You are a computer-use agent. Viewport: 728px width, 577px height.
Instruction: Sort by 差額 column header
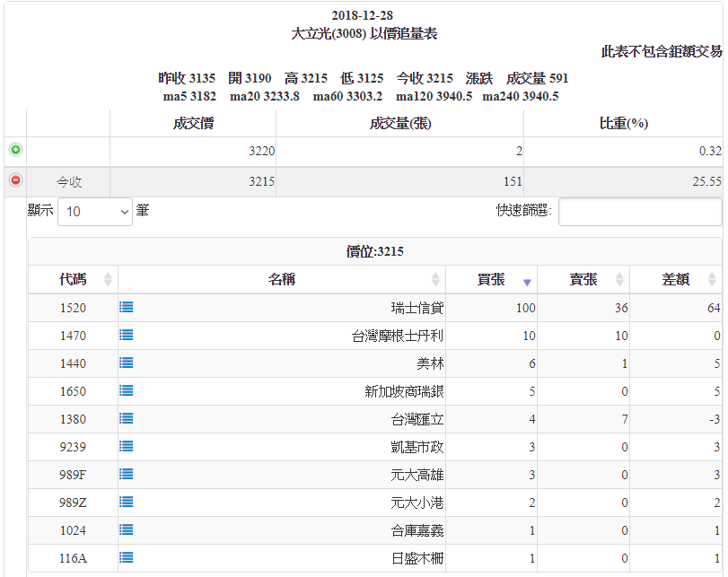[675, 279]
